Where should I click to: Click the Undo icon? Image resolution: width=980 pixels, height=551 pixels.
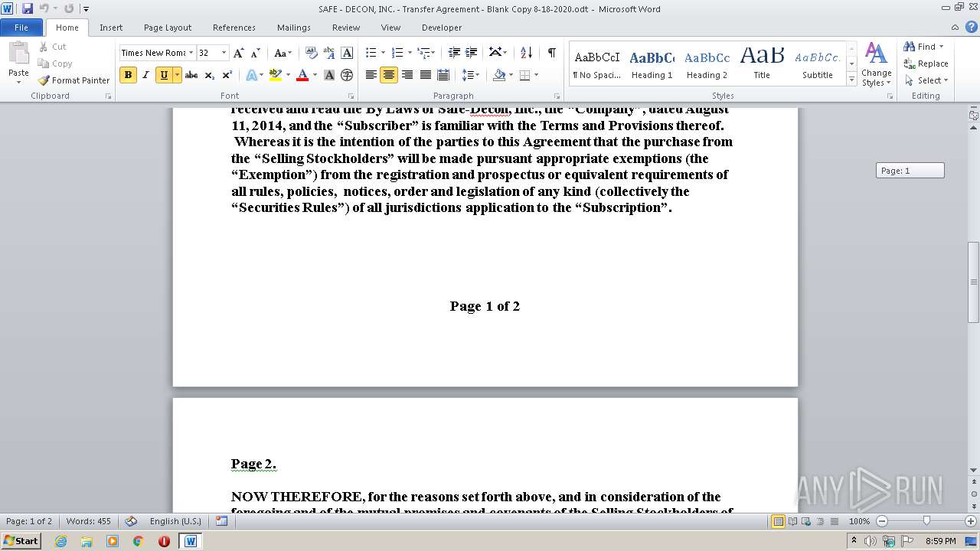coord(44,8)
